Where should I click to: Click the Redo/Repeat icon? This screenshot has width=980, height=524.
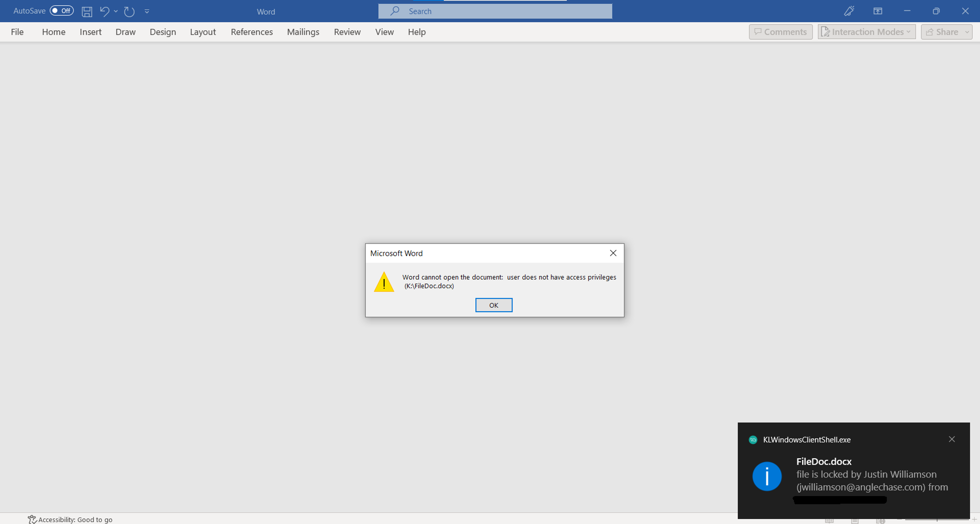coord(129,11)
